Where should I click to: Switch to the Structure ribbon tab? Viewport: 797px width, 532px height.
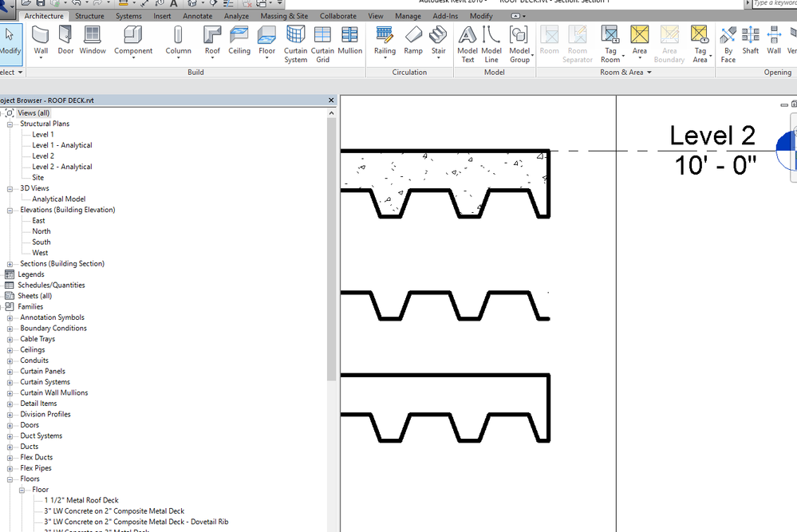(x=89, y=16)
